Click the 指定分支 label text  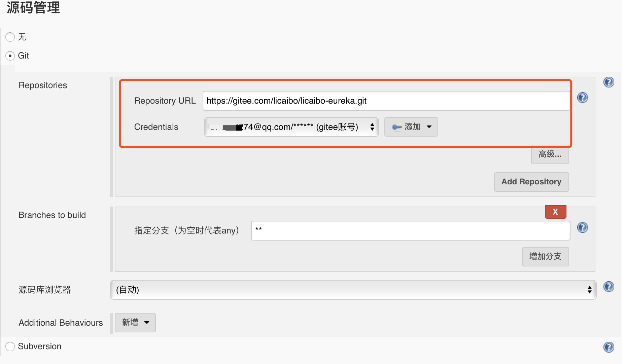[187, 230]
